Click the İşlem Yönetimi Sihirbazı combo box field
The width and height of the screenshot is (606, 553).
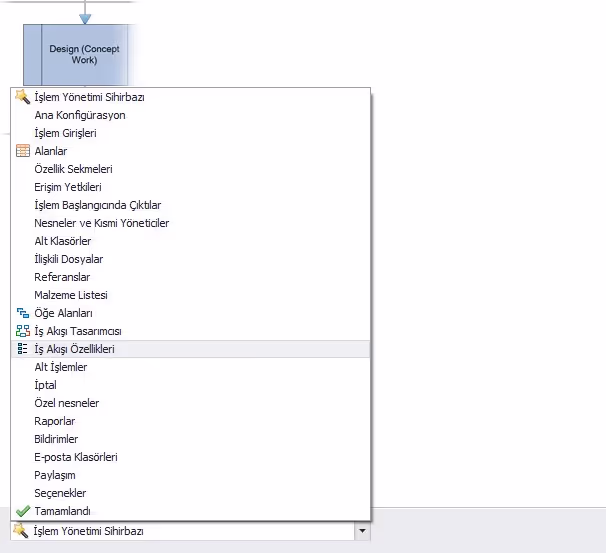pos(190,531)
